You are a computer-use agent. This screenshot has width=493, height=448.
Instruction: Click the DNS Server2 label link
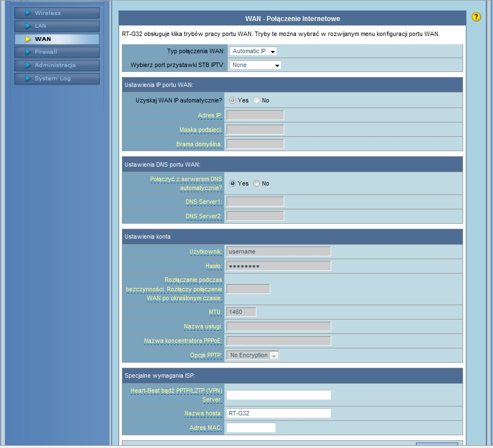(204, 217)
